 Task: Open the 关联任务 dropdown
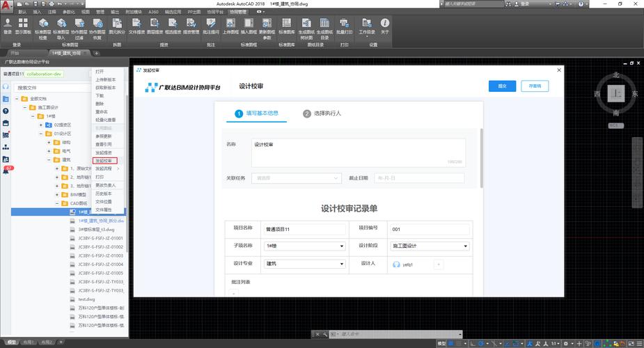pyautogui.click(x=296, y=178)
